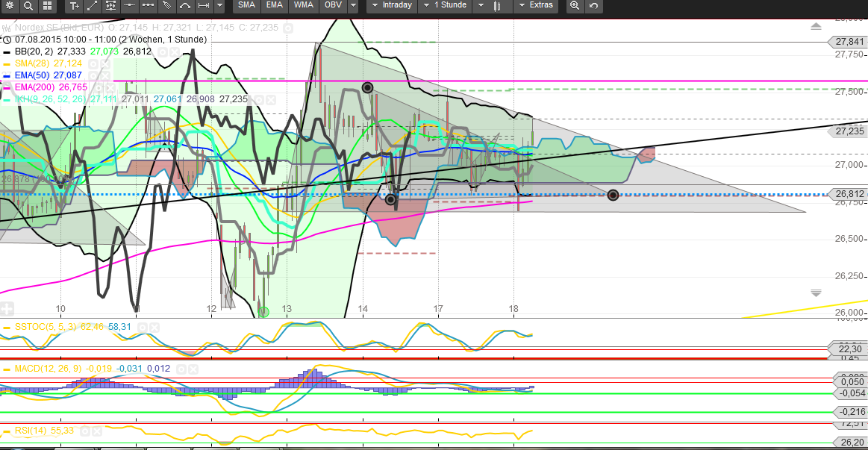
Task: Open SMA(28) indicator settings
Action: (x=93, y=63)
